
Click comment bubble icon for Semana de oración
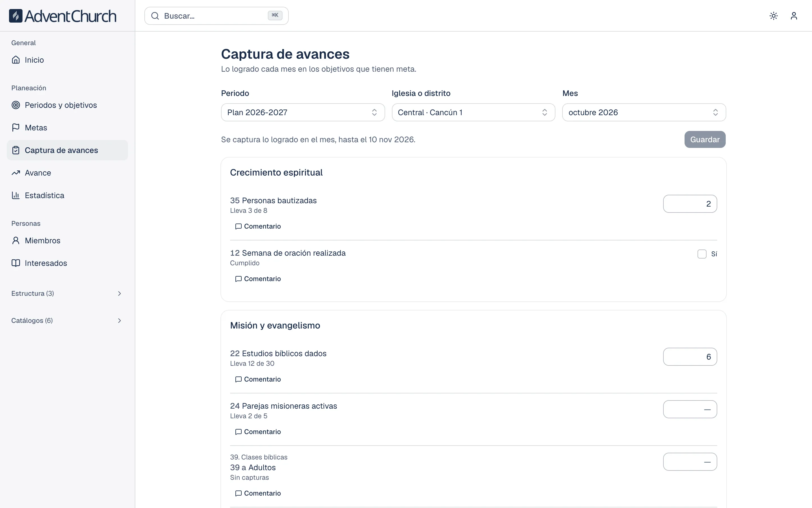[x=238, y=279]
